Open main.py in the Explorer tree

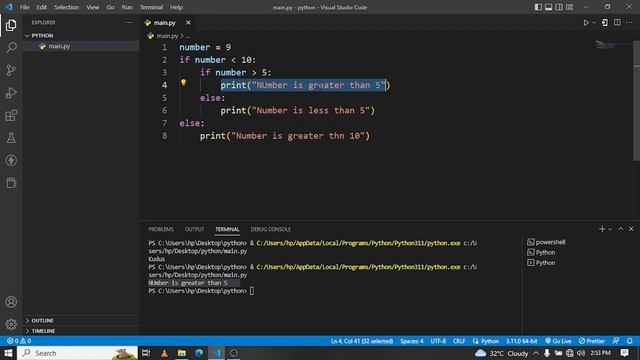click(x=59, y=46)
